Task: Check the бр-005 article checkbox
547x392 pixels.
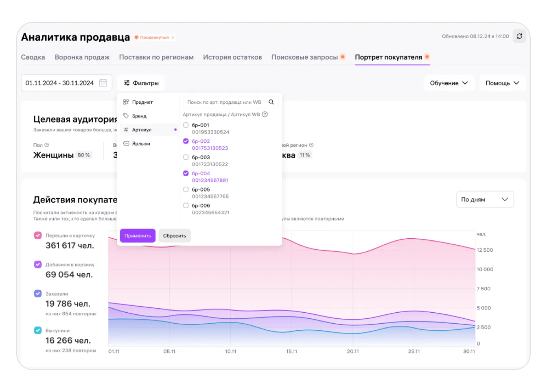Action: point(186,189)
